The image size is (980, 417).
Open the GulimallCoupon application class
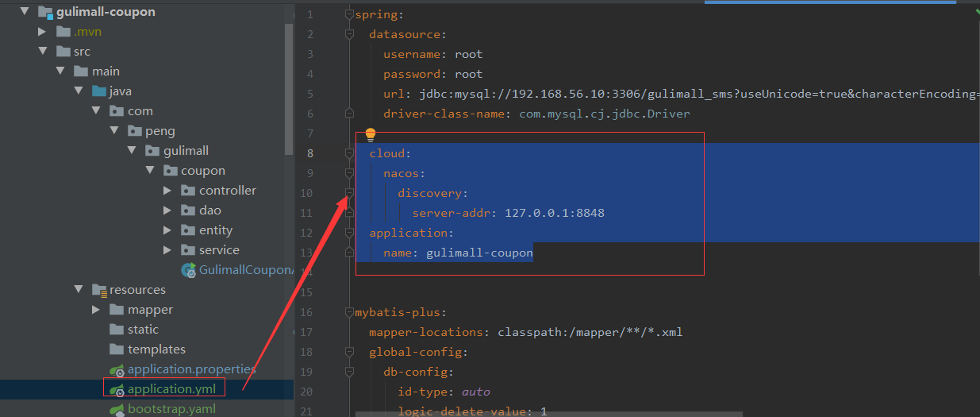pos(246,270)
